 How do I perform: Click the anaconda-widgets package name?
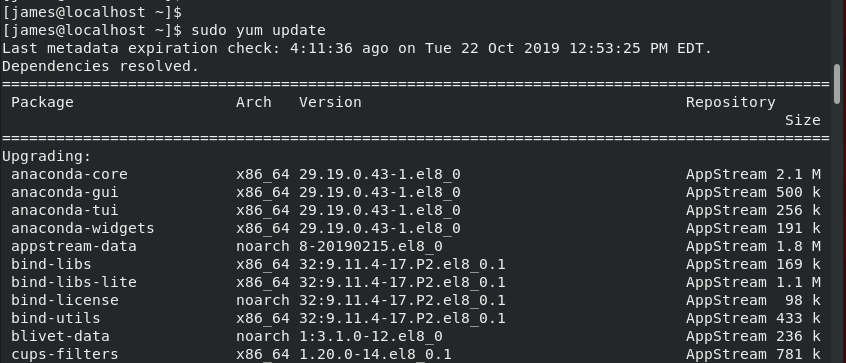pyautogui.click(x=83, y=228)
